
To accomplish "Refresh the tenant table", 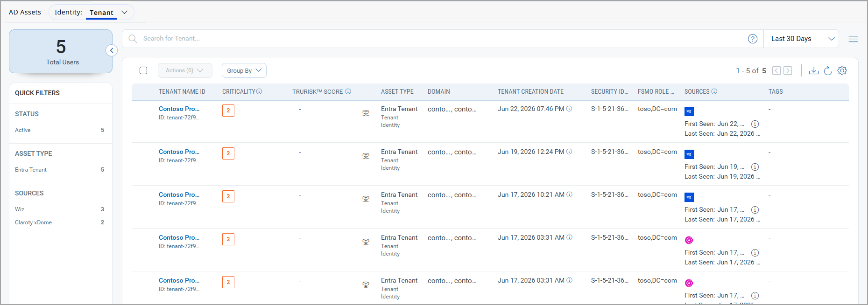I will (828, 70).
